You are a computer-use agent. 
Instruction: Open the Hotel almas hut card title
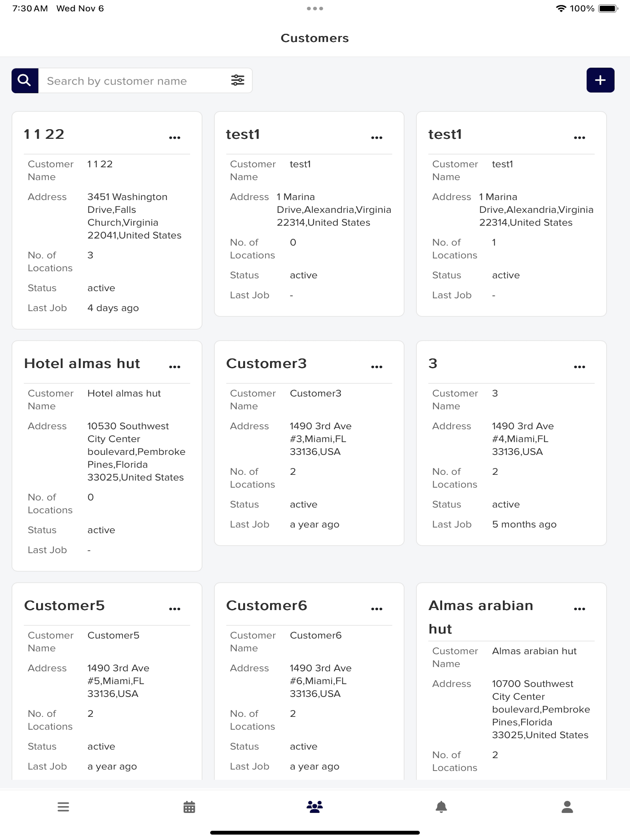coord(82,364)
